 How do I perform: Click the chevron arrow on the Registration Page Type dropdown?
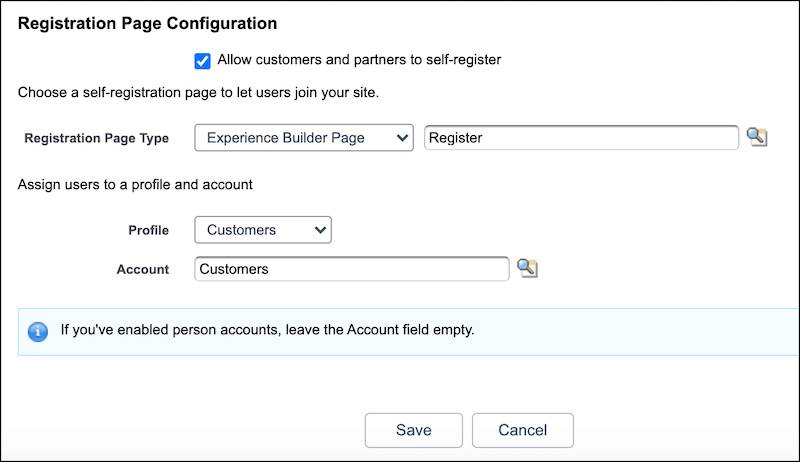[402, 138]
